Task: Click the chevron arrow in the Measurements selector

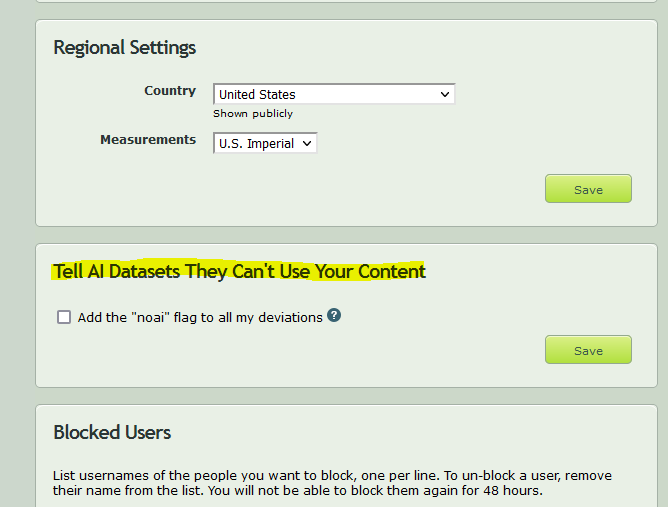Action: pos(307,144)
